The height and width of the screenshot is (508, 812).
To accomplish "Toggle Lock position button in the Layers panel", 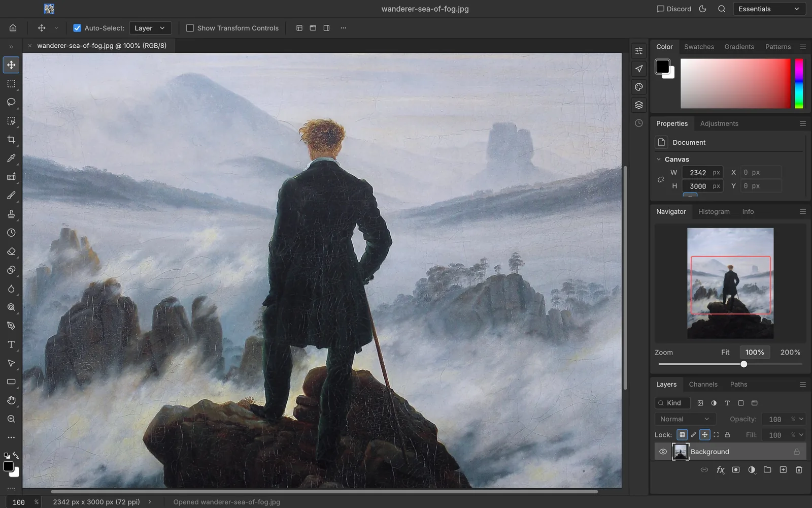I will (705, 435).
